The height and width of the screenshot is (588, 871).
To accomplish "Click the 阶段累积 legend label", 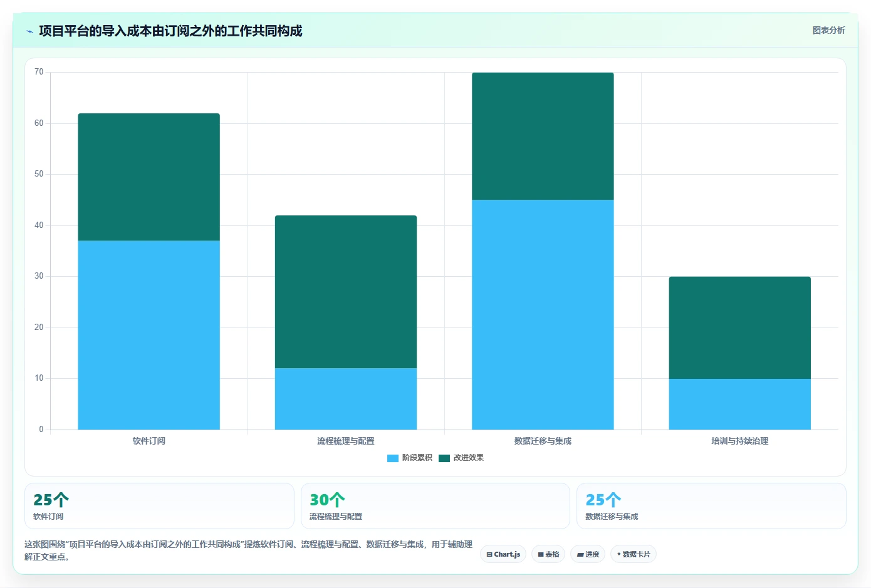I will click(x=417, y=458).
